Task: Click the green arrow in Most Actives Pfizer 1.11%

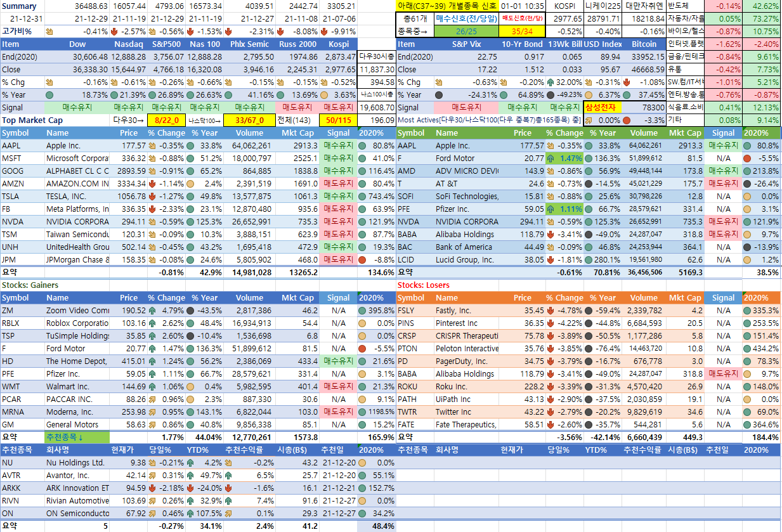Action: (549, 209)
